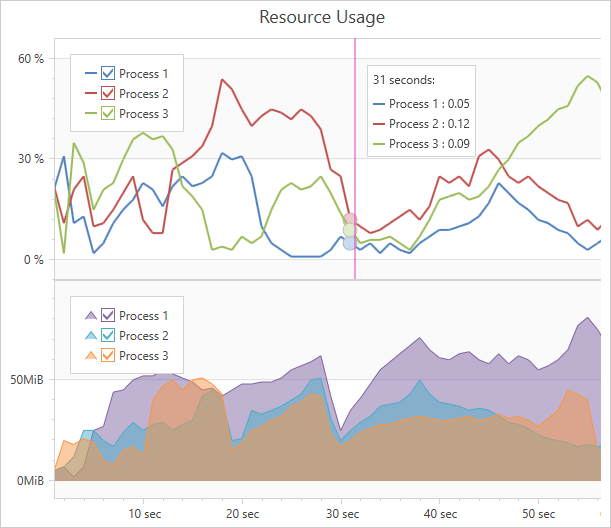Image resolution: width=611 pixels, height=528 pixels.
Task: Click the 60 % axis label
Action: 31,59
